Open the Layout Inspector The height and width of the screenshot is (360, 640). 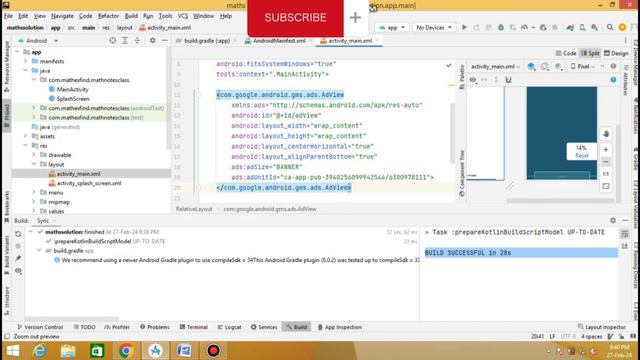coord(602,327)
